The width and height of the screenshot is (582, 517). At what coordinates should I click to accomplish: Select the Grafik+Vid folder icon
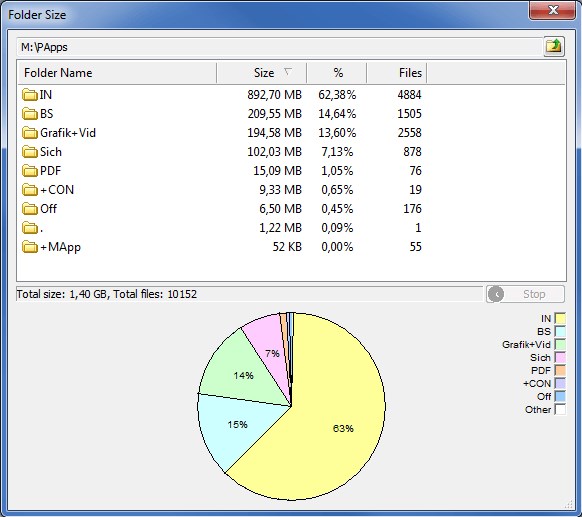tap(29, 133)
